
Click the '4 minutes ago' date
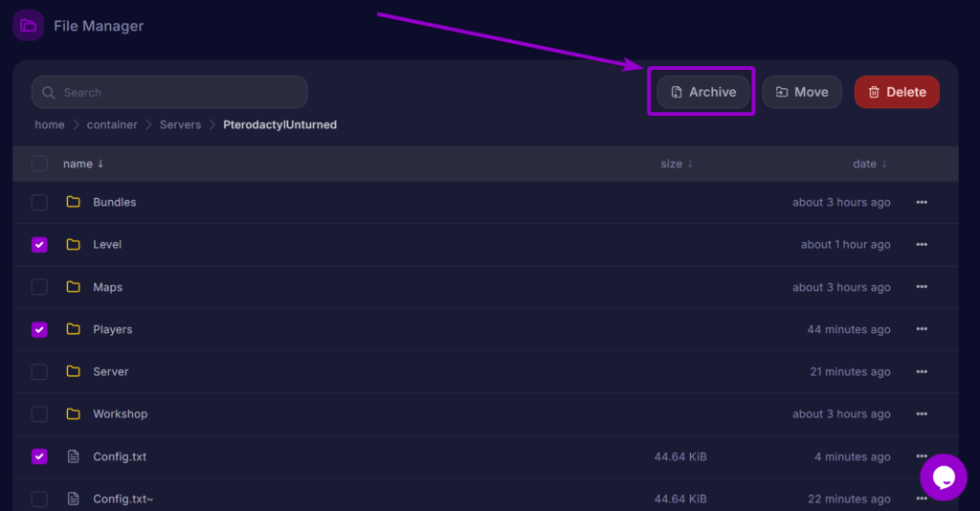pos(853,456)
